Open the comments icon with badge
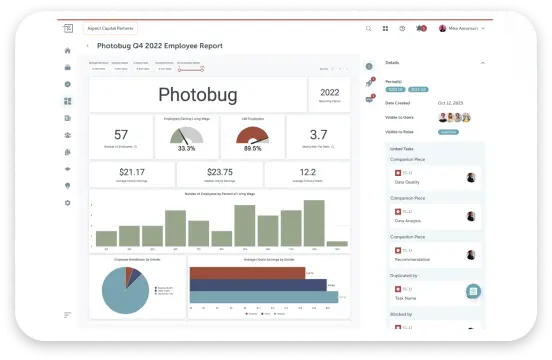 point(370,99)
